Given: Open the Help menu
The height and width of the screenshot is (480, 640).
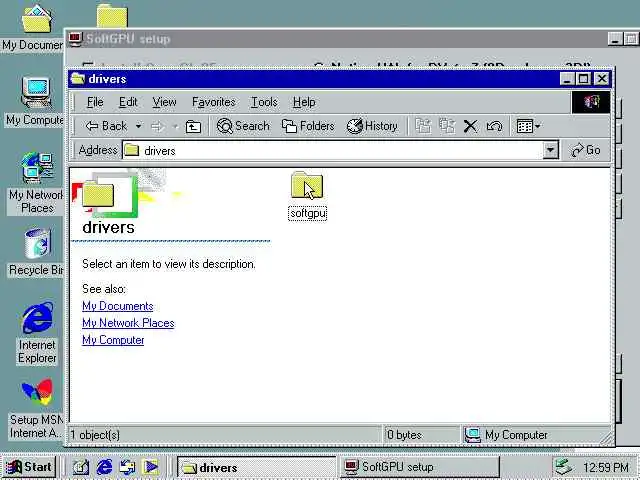Looking at the screenshot, I should [x=304, y=102].
